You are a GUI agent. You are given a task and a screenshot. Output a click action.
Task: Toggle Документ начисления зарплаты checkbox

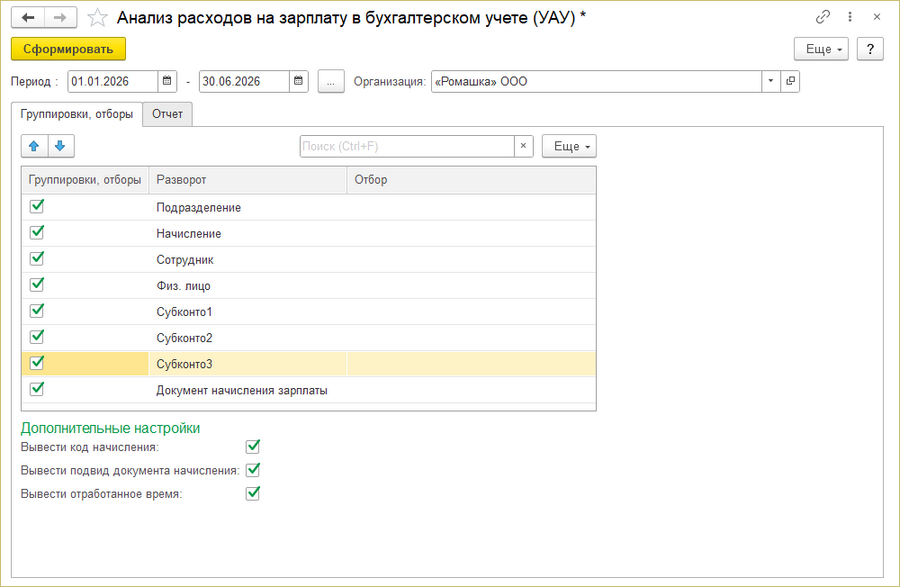(x=37, y=388)
